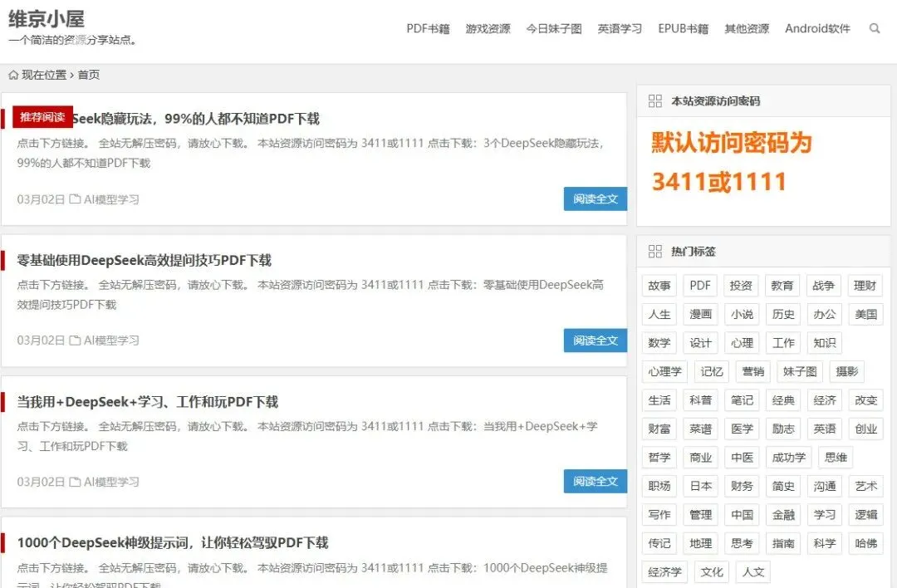Image resolution: width=897 pixels, height=588 pixels.
Task: Select the 金融 tag
Action: click(x=782, y=515)
